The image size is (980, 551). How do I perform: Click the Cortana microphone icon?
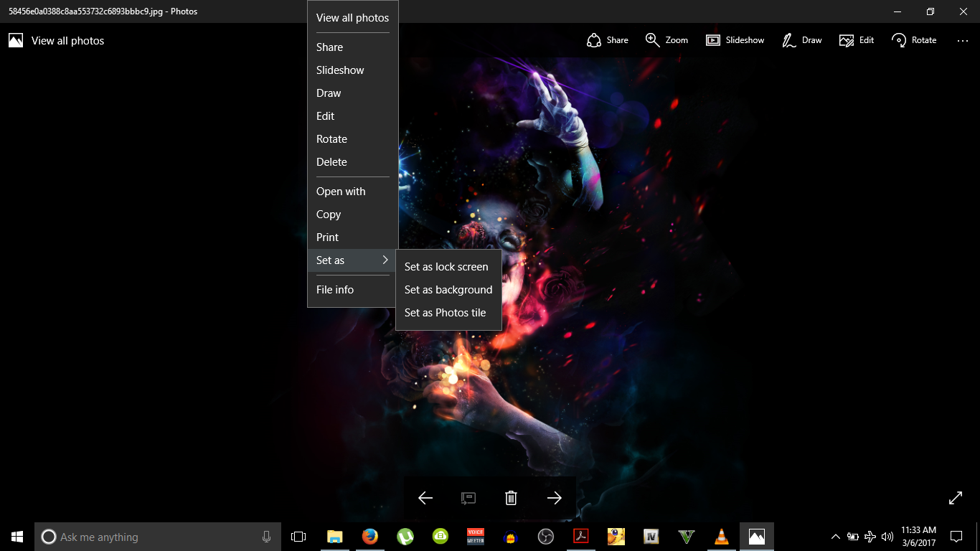(x=266, y=537)
